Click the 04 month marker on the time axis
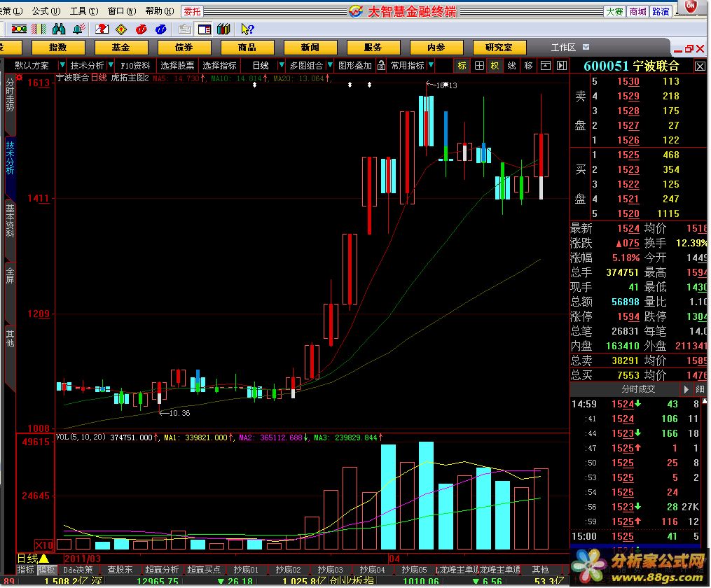The width and height of the screenshot is (711, 588). click(x=394, y=559)
